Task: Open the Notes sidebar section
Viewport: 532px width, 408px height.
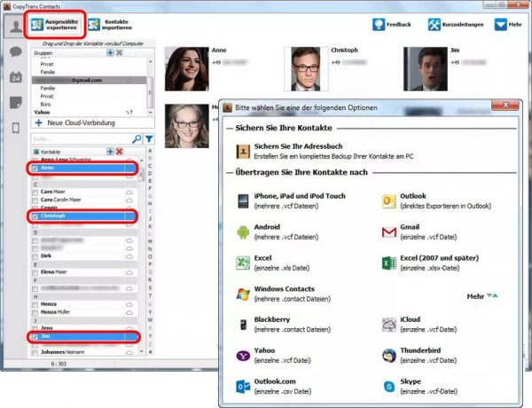Action: click(16, 103)
